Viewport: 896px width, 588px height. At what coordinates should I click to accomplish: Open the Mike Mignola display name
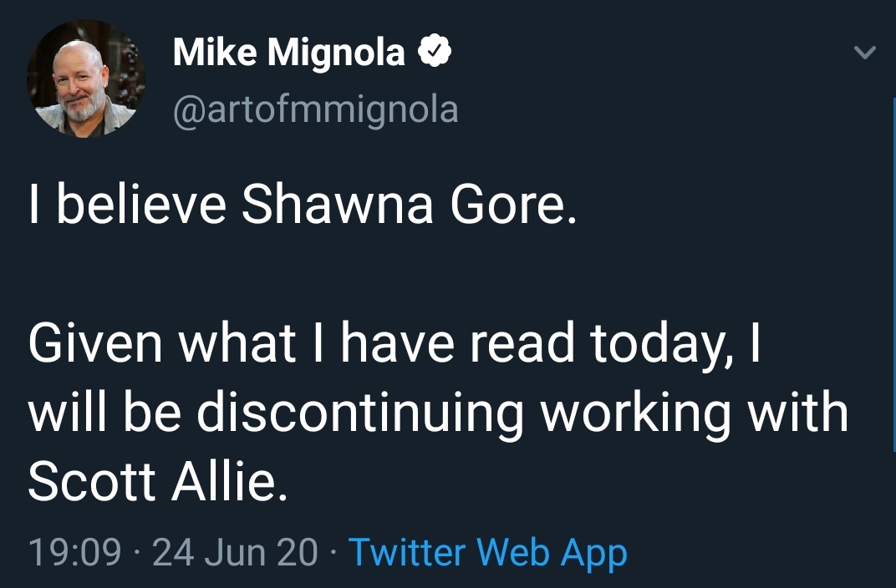point(289,52)
